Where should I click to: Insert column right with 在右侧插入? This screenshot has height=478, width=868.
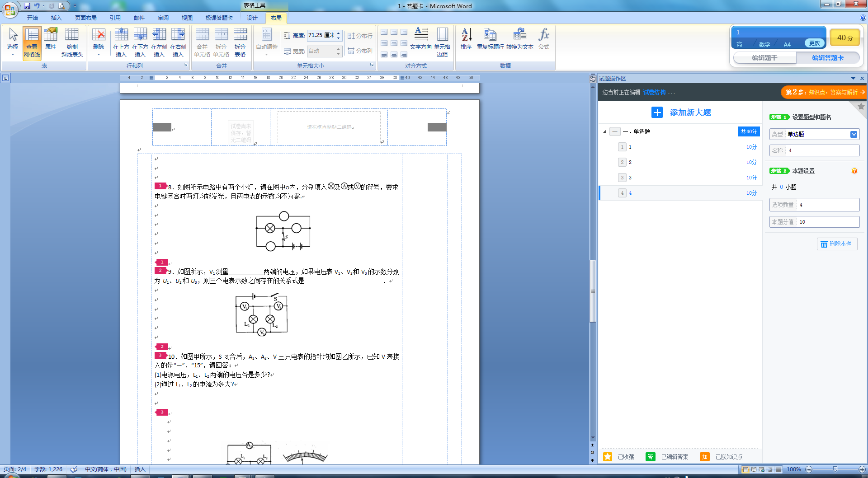pyautogui.click(x=178, y=42)
